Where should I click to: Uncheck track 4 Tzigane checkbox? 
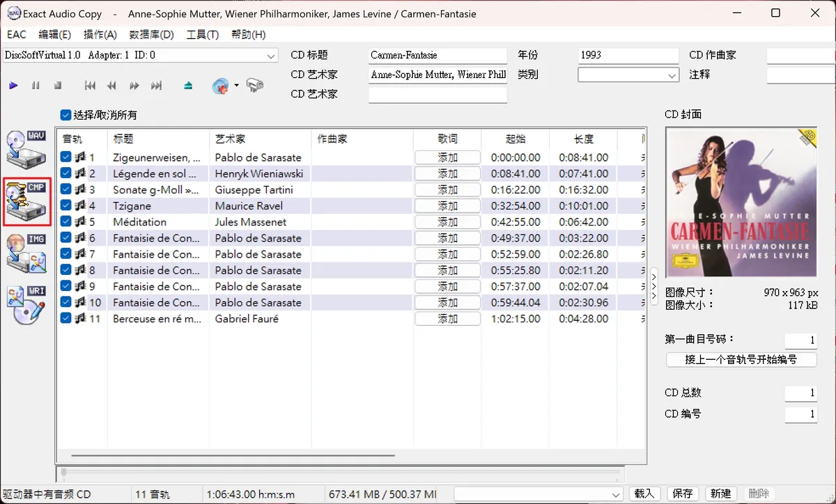click(65, 205)
